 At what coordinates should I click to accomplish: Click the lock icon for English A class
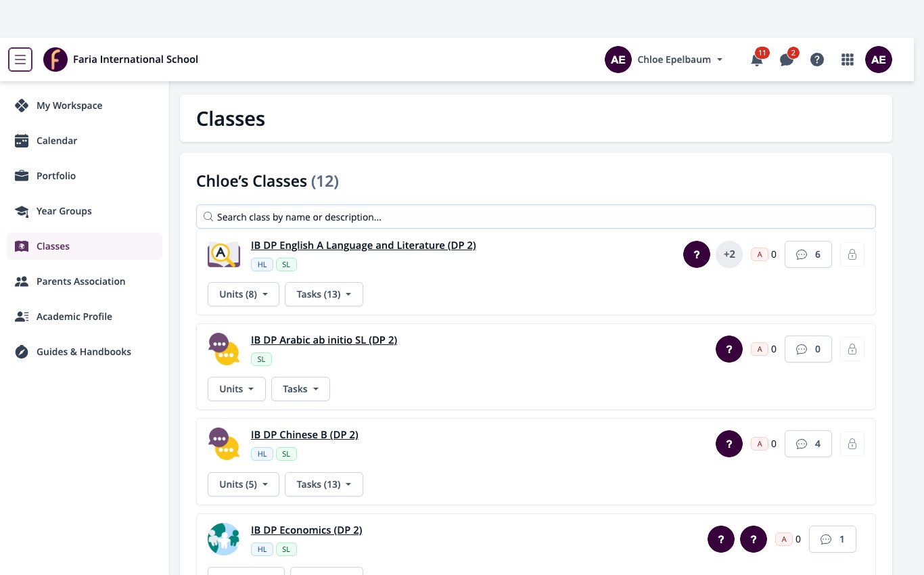point(852,254)
